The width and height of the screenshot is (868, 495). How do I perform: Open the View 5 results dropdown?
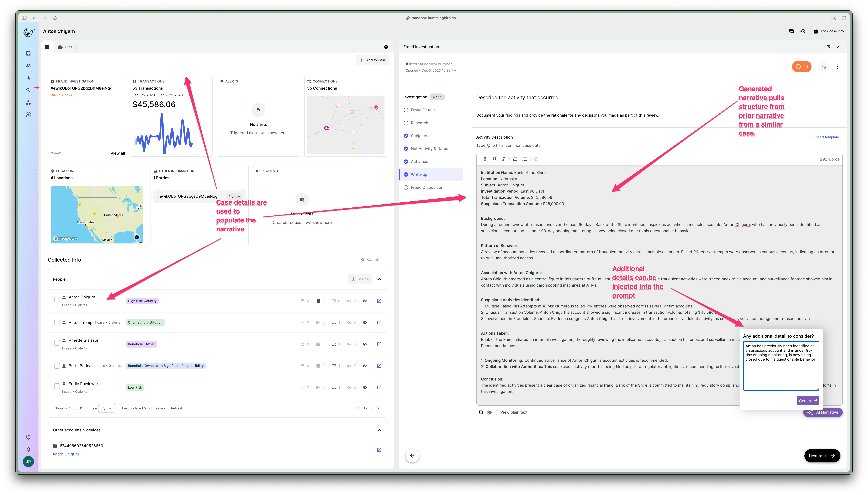click(107, 408)
